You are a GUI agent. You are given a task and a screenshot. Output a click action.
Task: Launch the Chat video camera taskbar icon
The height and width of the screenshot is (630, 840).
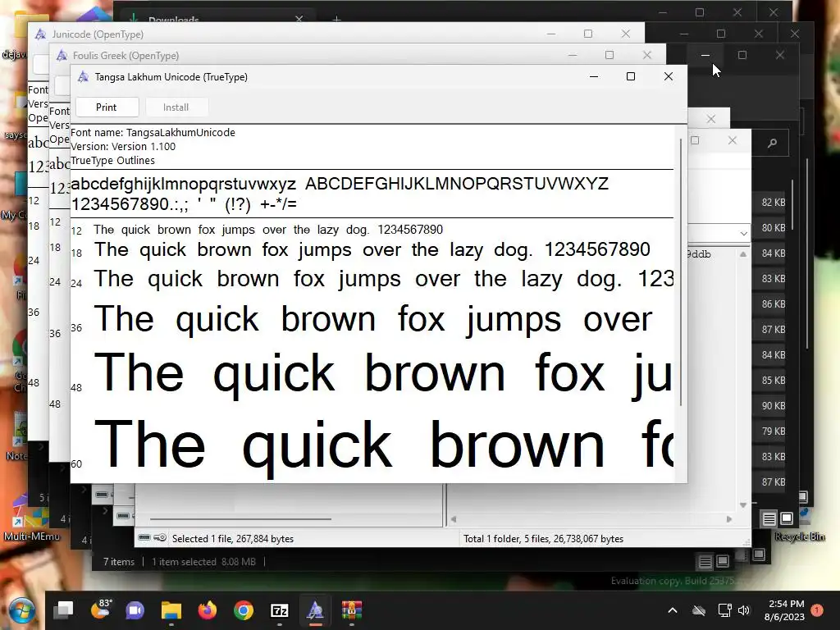(x=135, y=610)
